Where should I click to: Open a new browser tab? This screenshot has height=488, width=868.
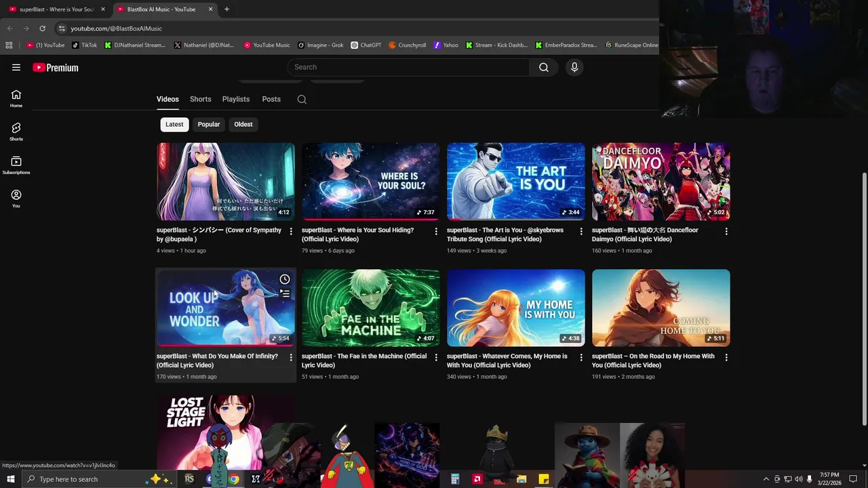point(226,9)
